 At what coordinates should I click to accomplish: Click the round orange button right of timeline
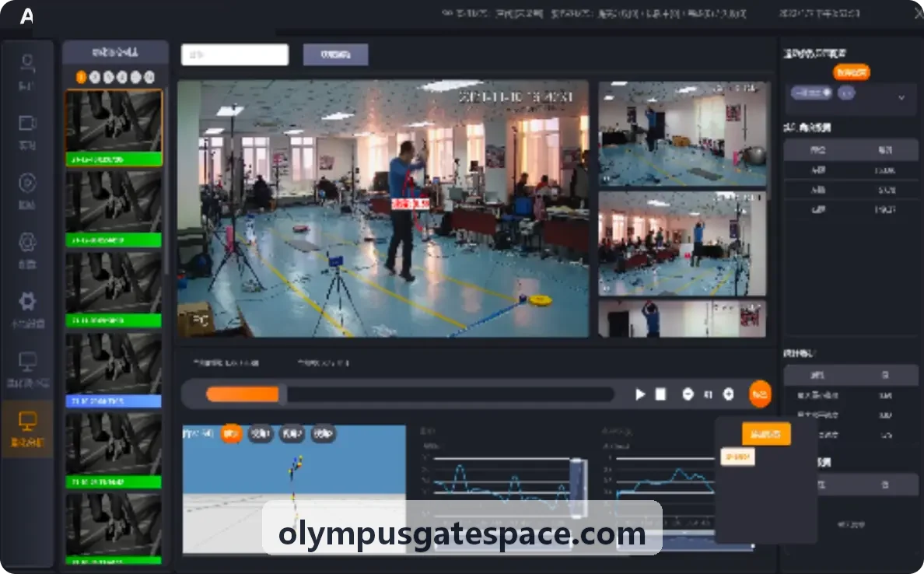tap(760, 394)
